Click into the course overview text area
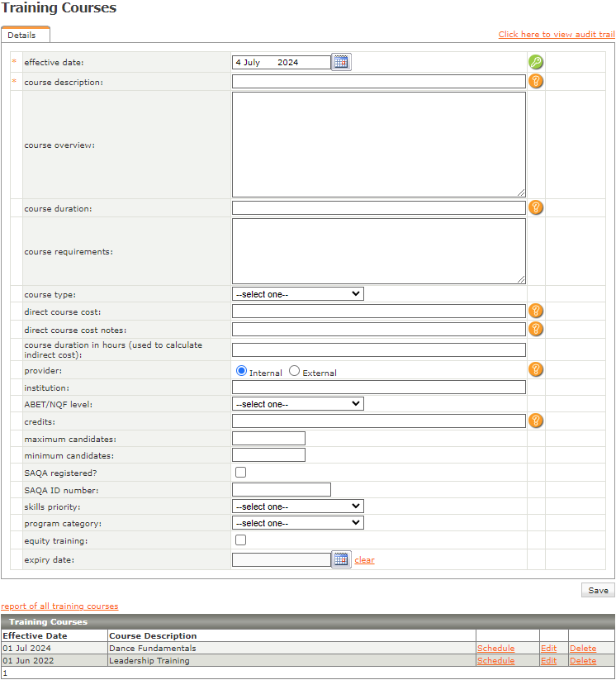Screen dimensions: 616x680 click(x=378, y=144)
